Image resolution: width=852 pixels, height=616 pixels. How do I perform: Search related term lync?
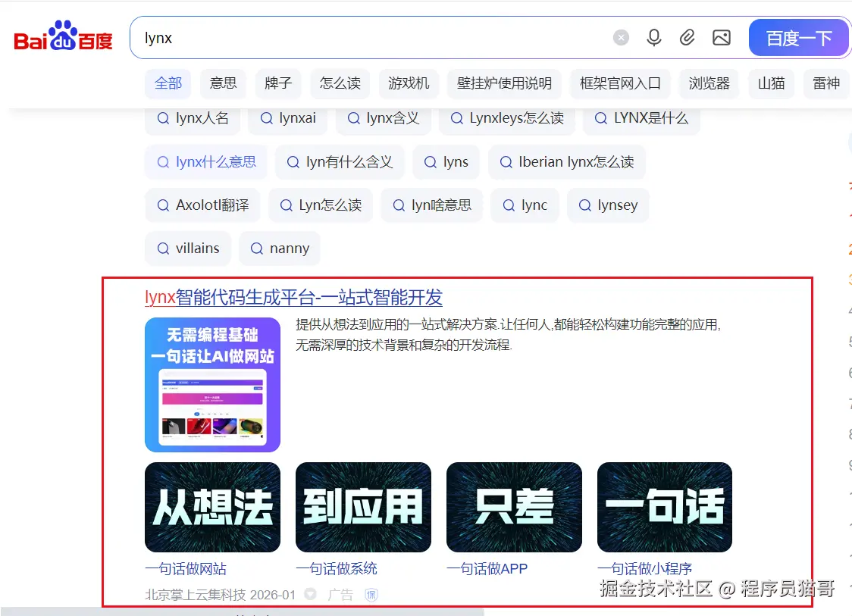point(525,205)
